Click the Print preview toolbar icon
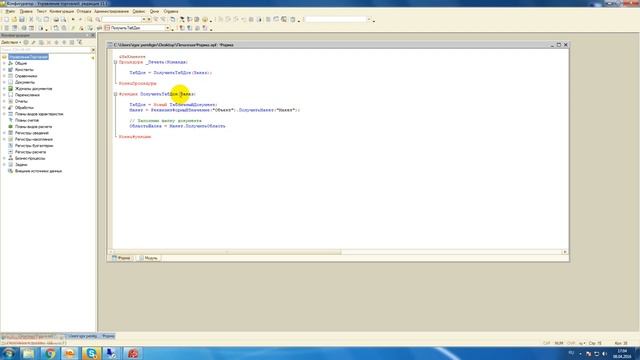Image resolution: width=640 pixels, height=360 pixels. 64,20
